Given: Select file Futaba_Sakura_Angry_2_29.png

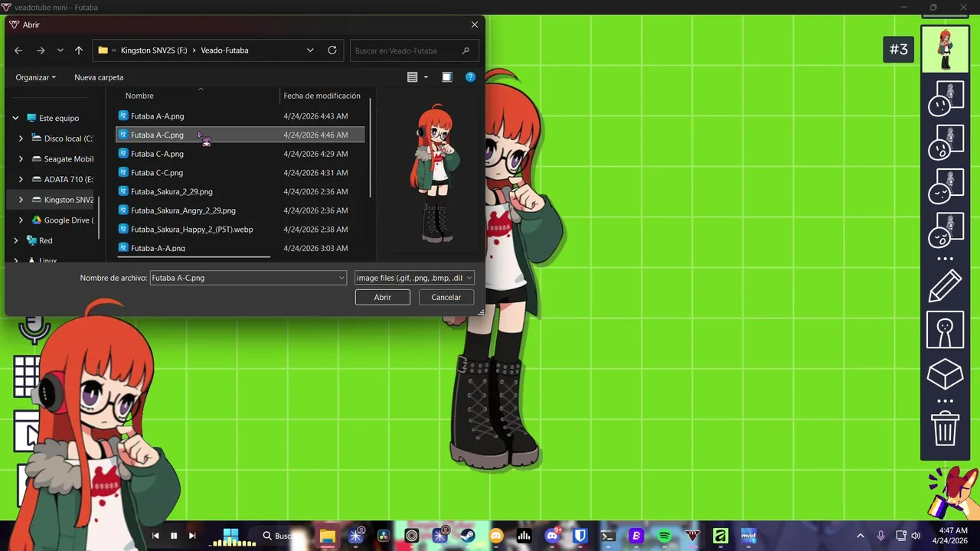Looking at the screenshot, I should 240,210.
